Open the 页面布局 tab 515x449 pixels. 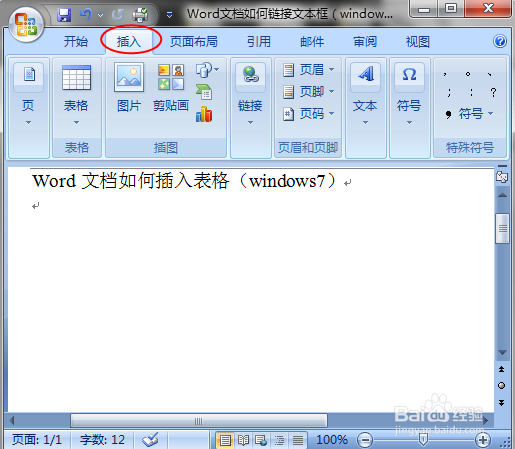tap(194, 42)
